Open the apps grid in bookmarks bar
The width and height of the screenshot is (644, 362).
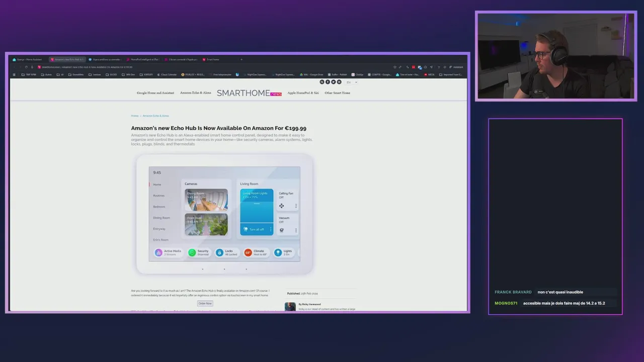click(14, 74)
